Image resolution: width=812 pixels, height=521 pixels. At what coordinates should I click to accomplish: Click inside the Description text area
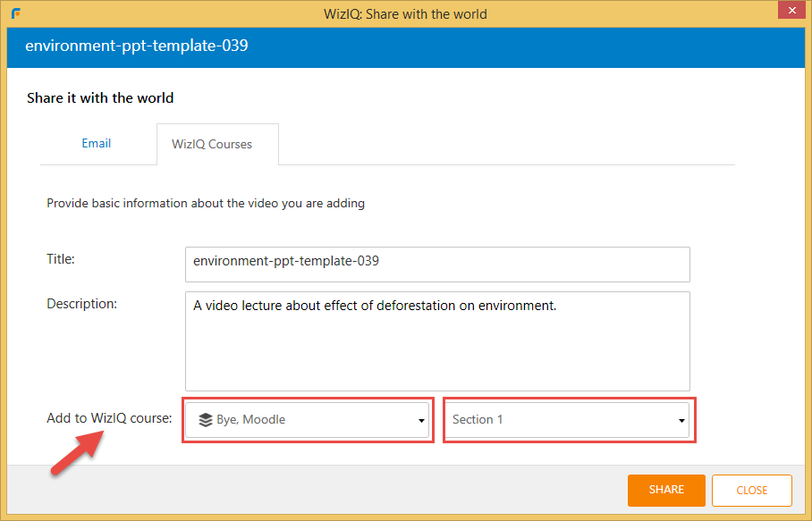click(x=437, y=341)
